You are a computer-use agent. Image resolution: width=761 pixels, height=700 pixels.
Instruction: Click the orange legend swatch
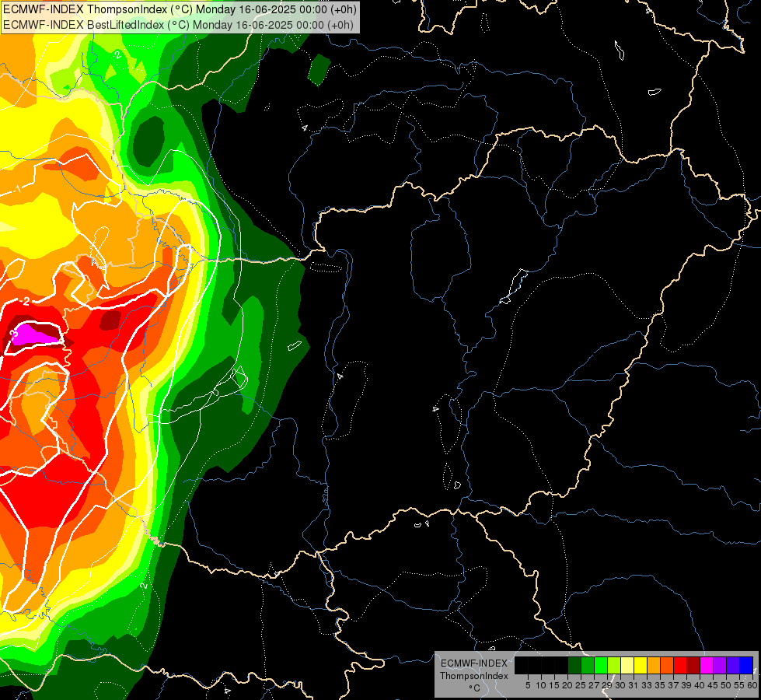[x=654, y=665]
